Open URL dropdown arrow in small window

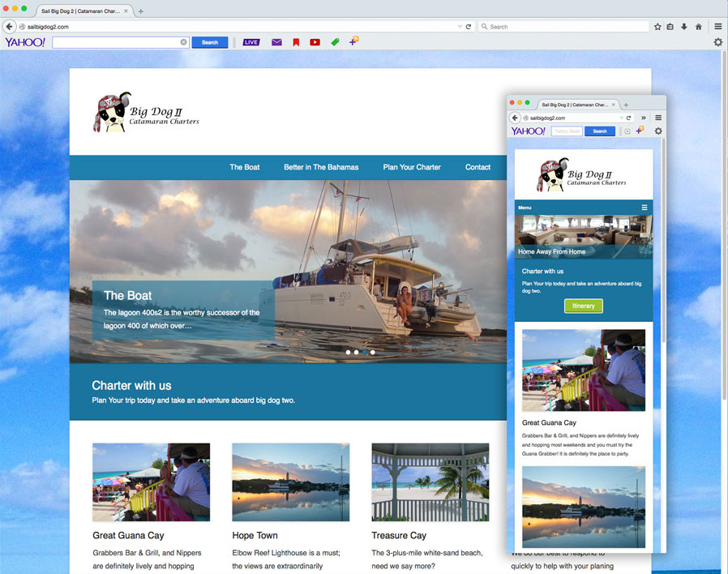621,118
